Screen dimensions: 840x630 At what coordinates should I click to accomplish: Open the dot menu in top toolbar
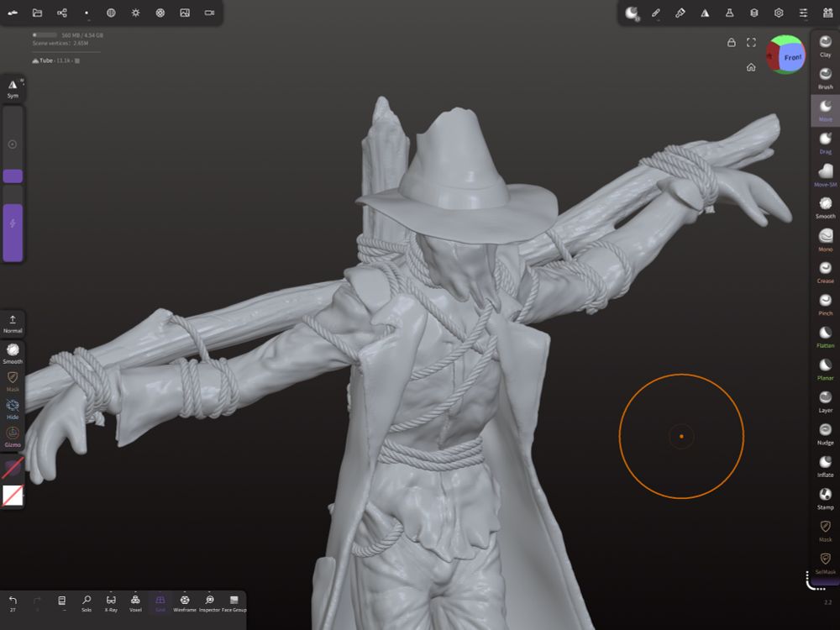(x=87, y=13)
